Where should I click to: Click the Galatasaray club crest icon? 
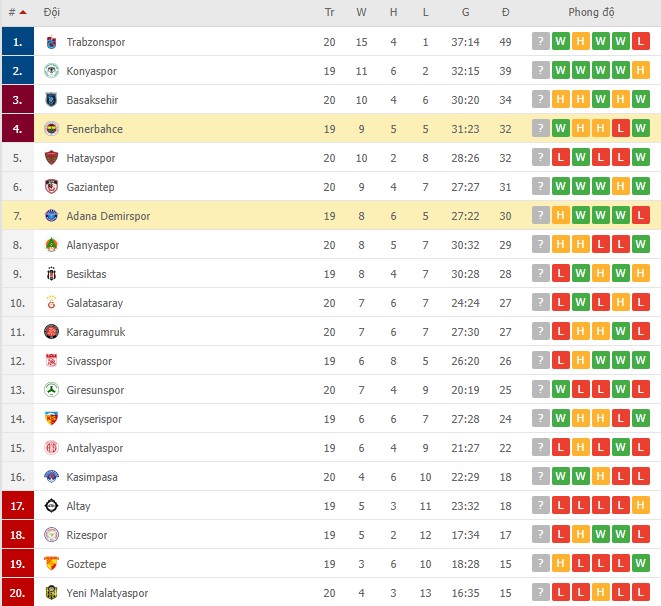(x=52, y=303)
